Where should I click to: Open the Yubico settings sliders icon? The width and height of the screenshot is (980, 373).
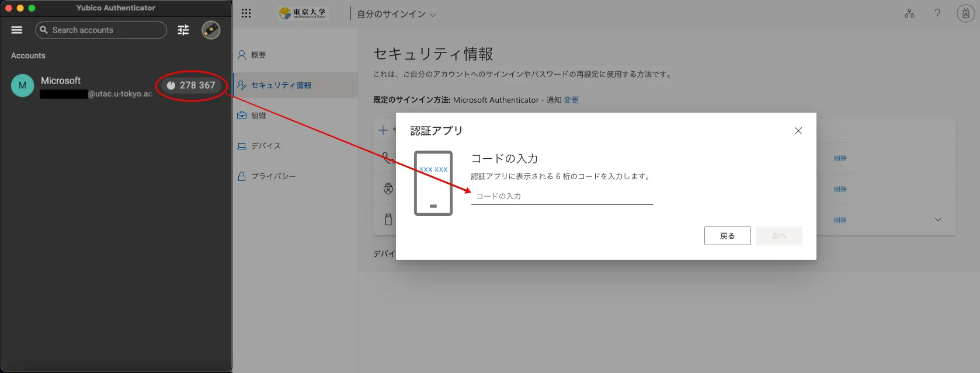click(183, 30)
